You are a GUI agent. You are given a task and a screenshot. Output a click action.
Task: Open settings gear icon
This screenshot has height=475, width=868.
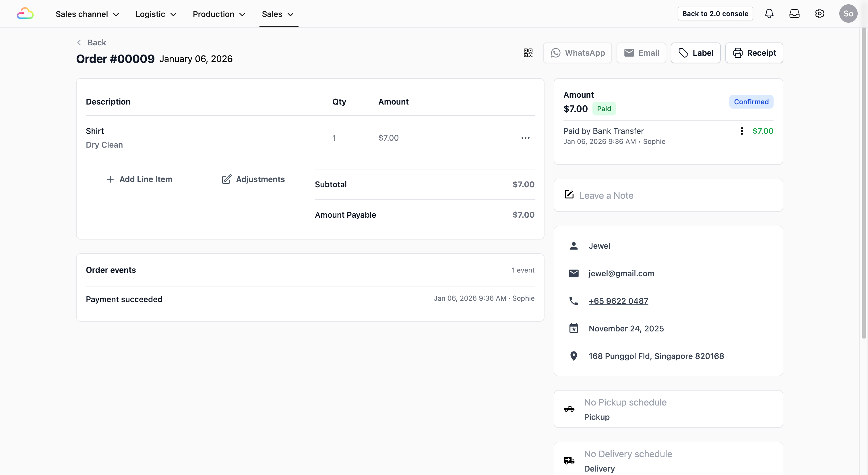pos(819,14)
